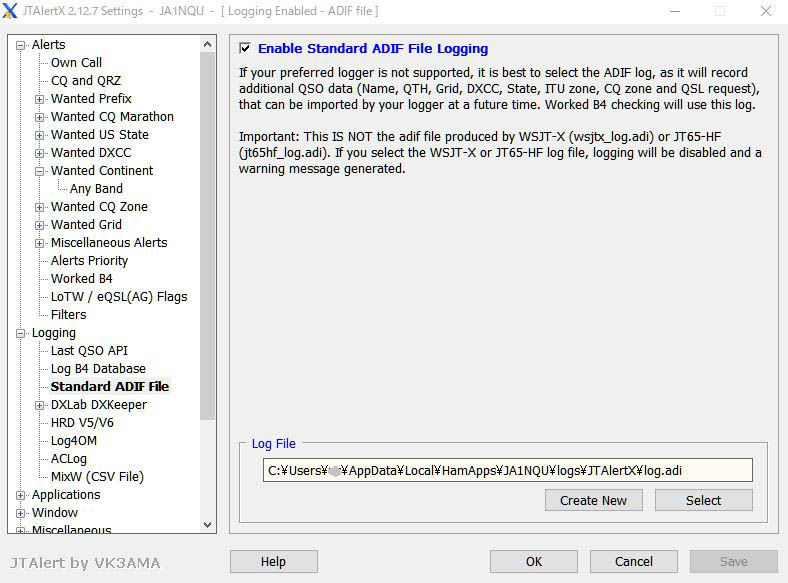Expand the Wanted Prefix tree node
Viewport: 788px width, 583px height.
pyautogui.click(x=40, y=99)
